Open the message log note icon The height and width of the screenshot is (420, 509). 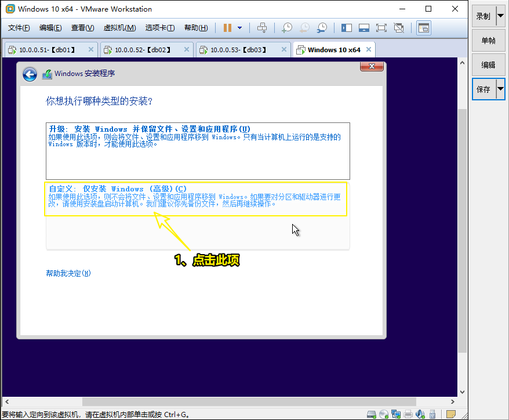click(x=451, y=414)
